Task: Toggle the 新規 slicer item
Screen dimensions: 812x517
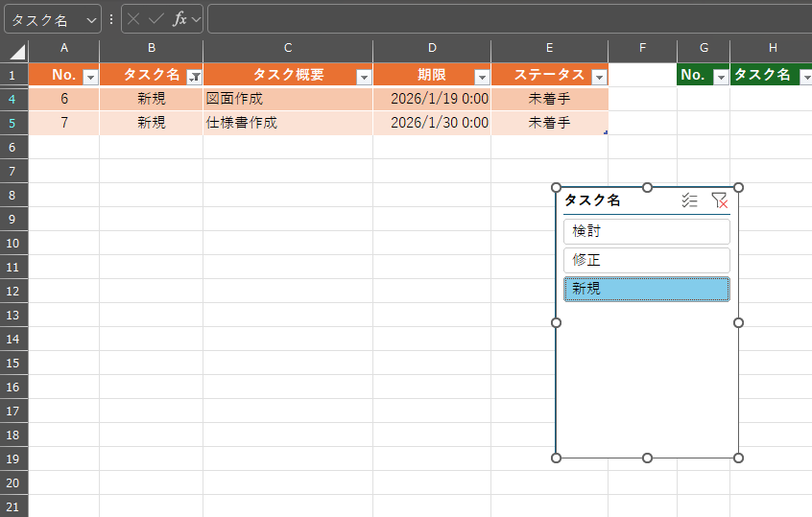Action: pos(646,289)
